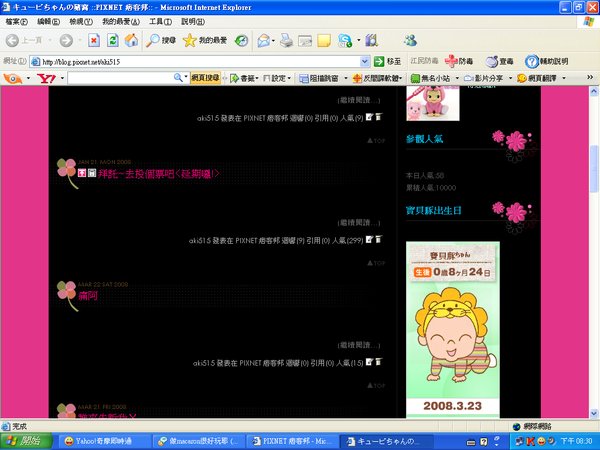
Task: Click the Forward navigation arrow
Action: point(66,40)
